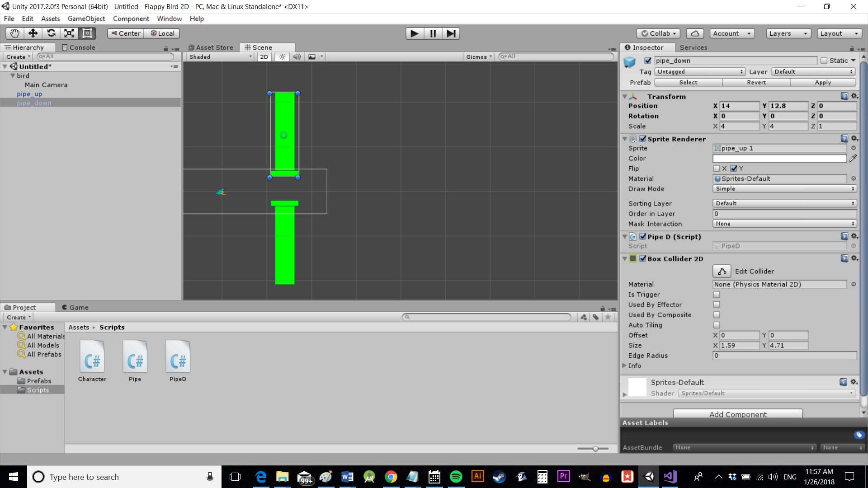Image resolution: width=868 pixels, height=488 pixels.
Task: Click the cloud Services icon
Action: click(x=695, y=33)
